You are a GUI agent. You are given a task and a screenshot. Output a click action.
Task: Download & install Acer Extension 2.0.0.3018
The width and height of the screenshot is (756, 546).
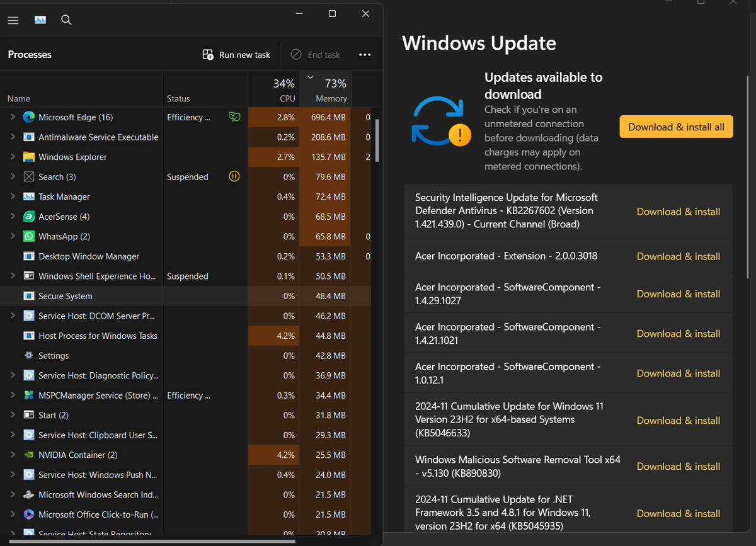point(679,256)
